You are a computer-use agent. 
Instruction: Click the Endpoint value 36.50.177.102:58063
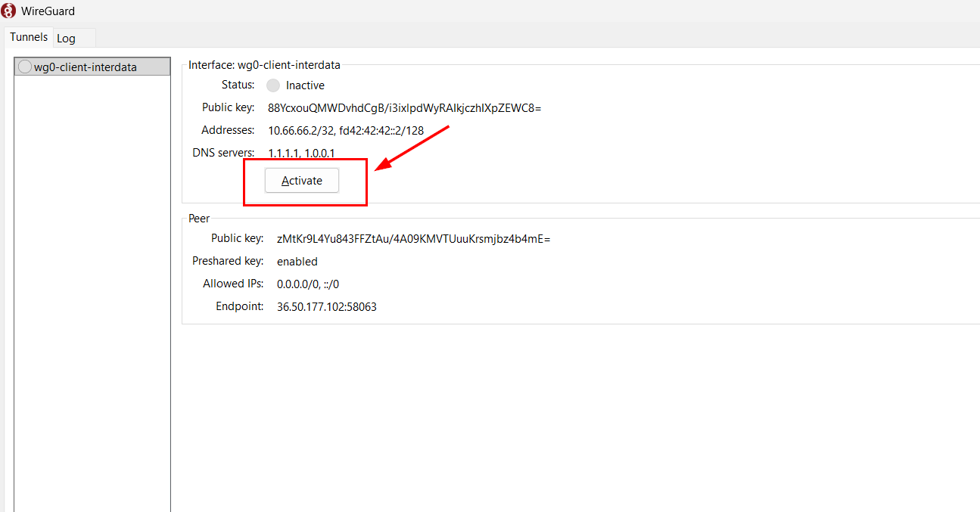tap(327, 307)
